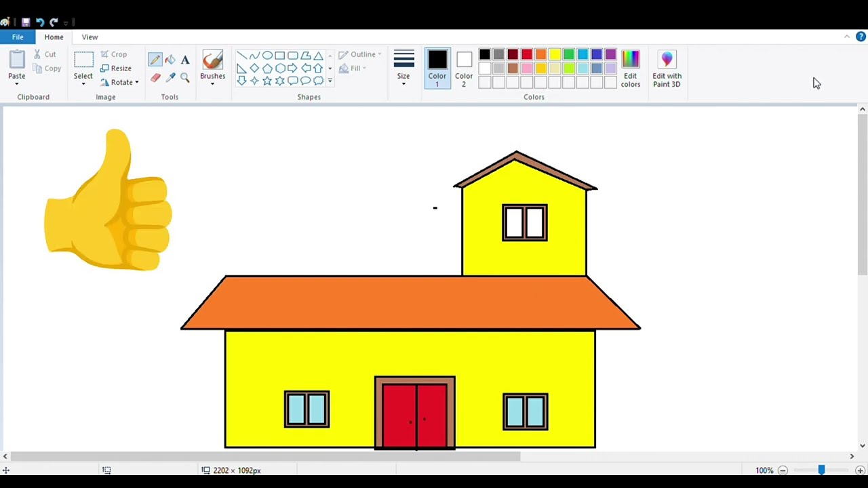Open the shape Outline dropdown
Screen dimensions: 868x488
coord(360,55)
